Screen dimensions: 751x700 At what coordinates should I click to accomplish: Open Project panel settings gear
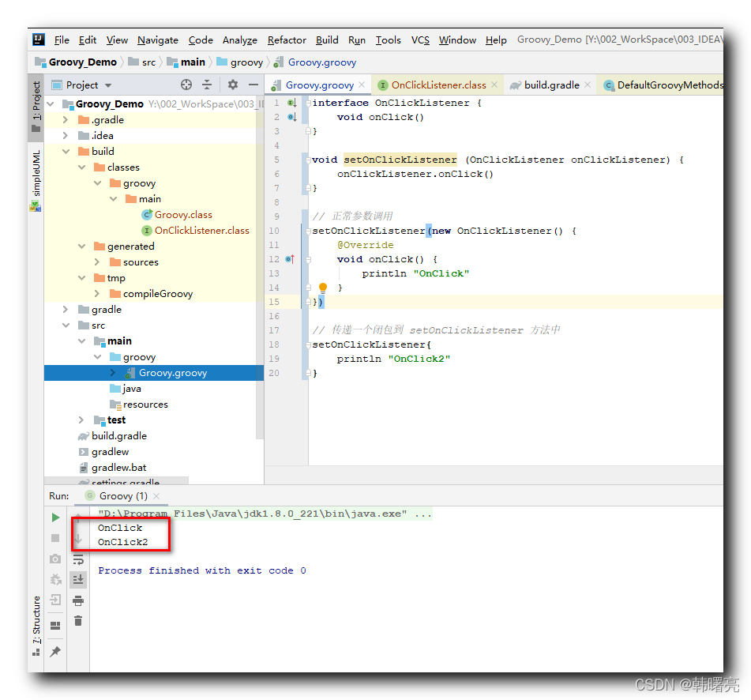[x=233, y=85]
